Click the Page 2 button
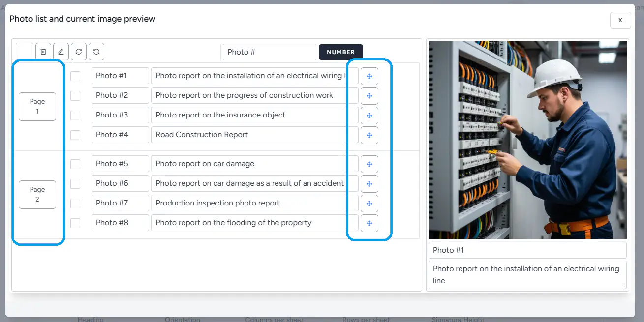The width and height of the screenshot is (644, 322). (37, 195)
